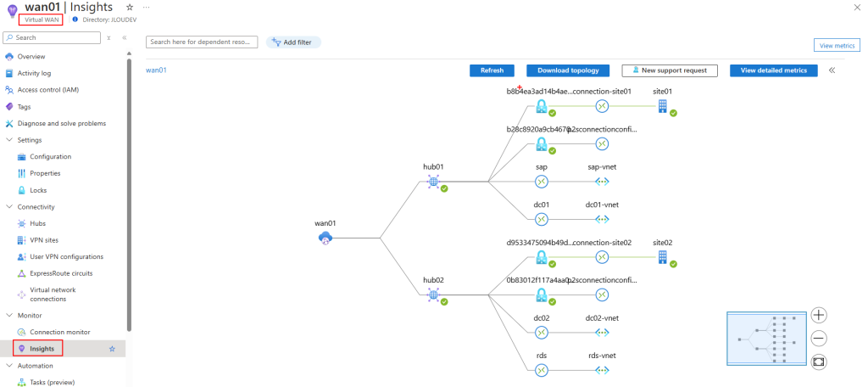The height and width of the screenshot is (387, 868).
Task: Open Configuration under Settings
Action: pyautogui.click(x=50, y=156)
